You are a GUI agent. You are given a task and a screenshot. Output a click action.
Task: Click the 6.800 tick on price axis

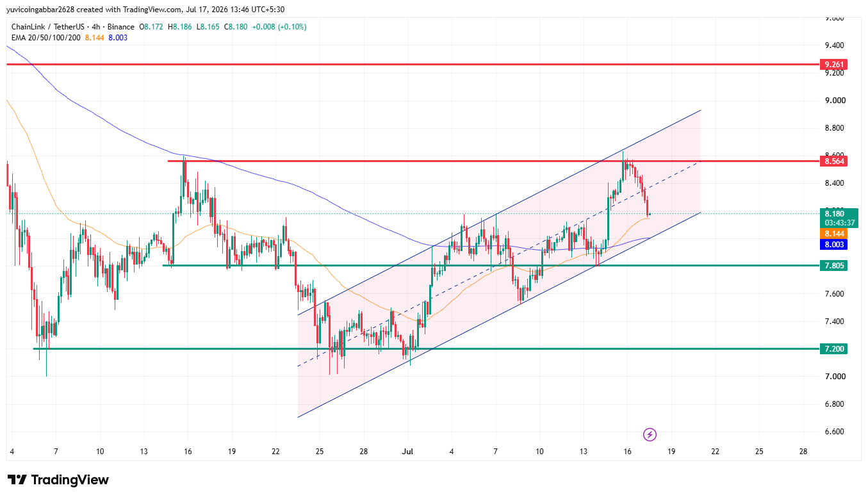pos(835,404)
